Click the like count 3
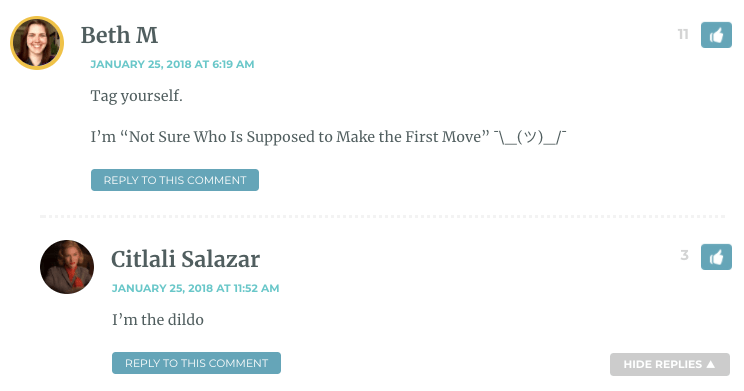The width and height of the screenshot is (744, 391). coord(684,255)
